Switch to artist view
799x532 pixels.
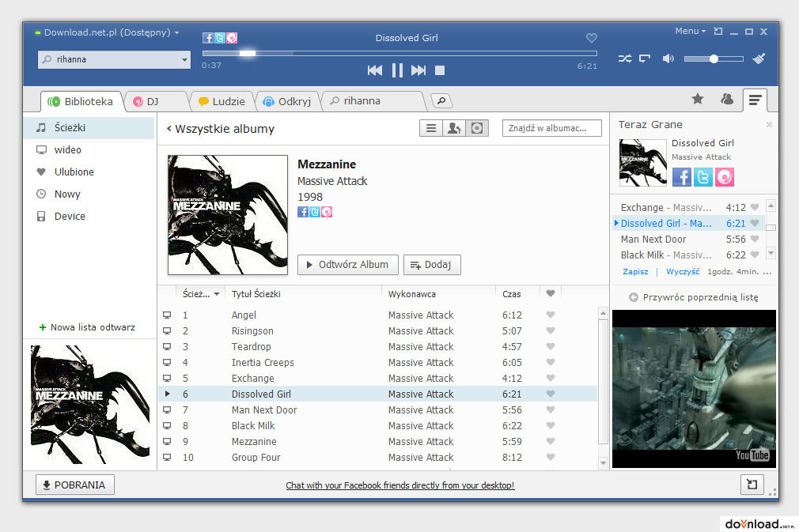(454, 128)
